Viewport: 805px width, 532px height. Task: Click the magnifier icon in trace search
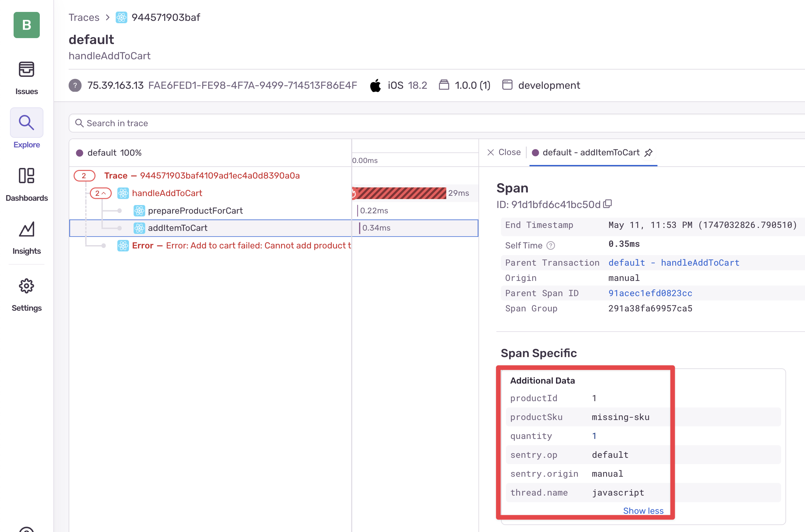click(79, 123)
